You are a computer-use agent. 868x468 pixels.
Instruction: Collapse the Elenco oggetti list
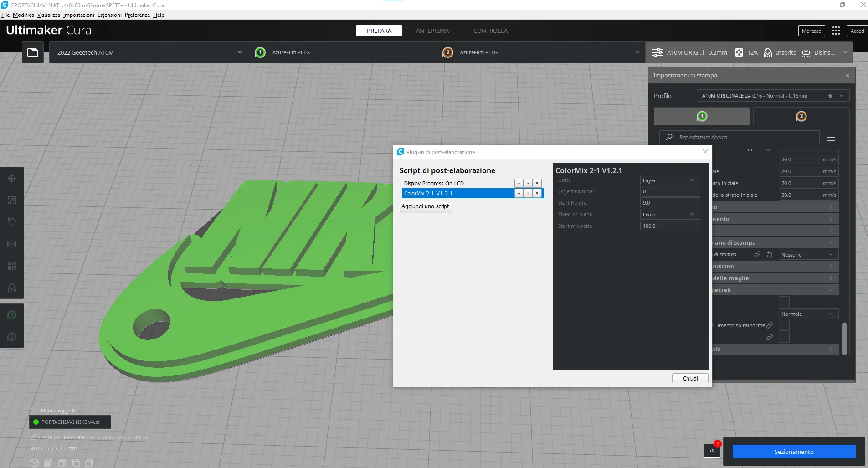click(x=33, y=411)
